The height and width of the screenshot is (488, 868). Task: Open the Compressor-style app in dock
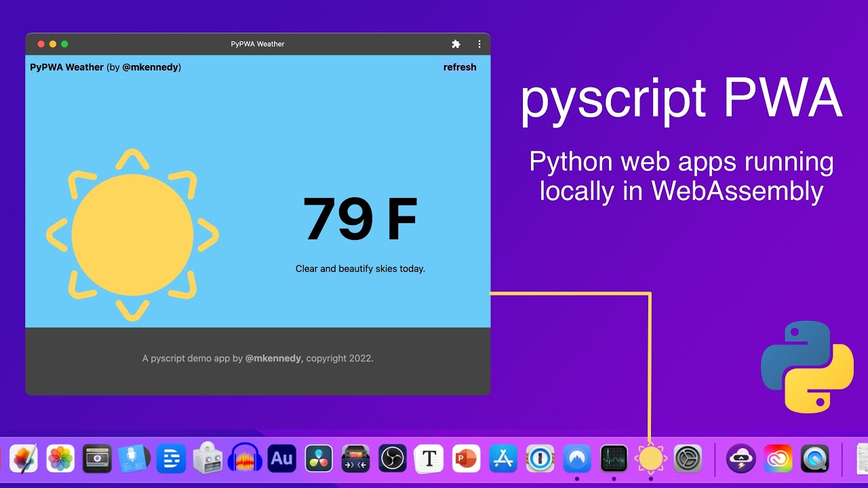(x=355, y=459)
